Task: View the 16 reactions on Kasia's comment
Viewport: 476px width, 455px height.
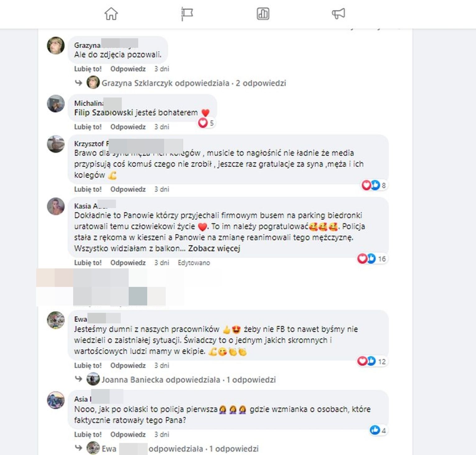Action: click(x=372, y=258)
